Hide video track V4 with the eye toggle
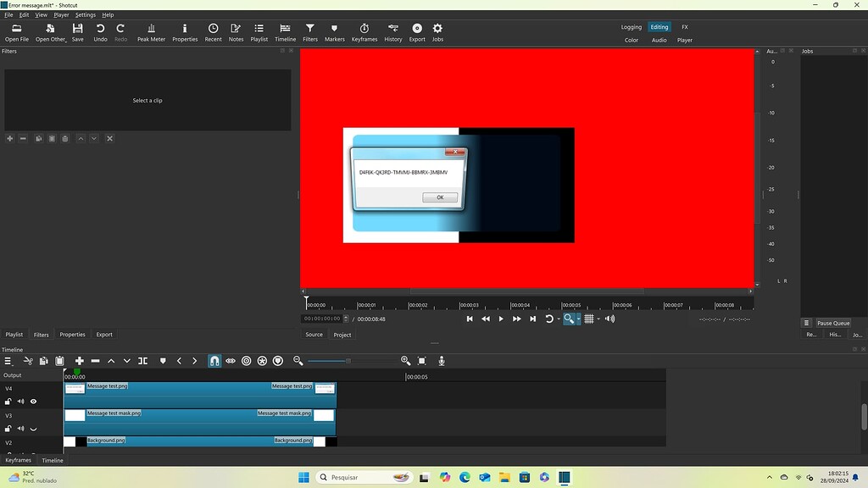The height and width of the screenshot is (488, 868). pyautogui.click(x=33, y=402)
